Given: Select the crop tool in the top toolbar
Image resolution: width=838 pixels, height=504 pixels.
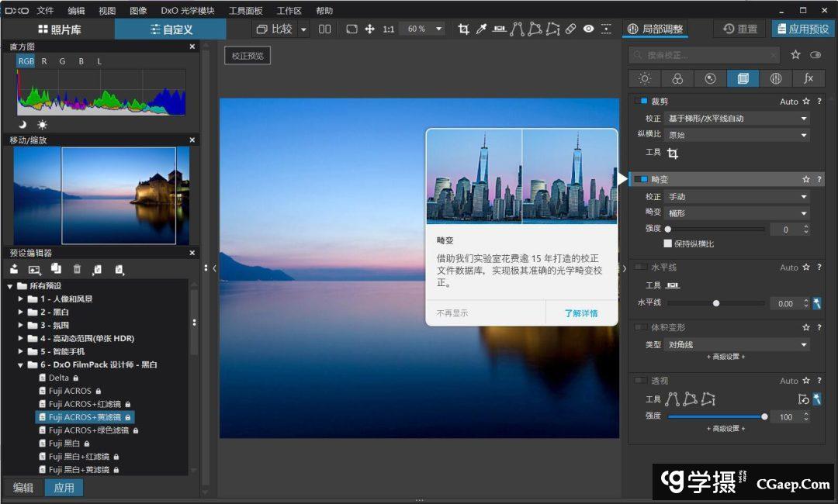Looking at the screenshot, I should [464, 29].
